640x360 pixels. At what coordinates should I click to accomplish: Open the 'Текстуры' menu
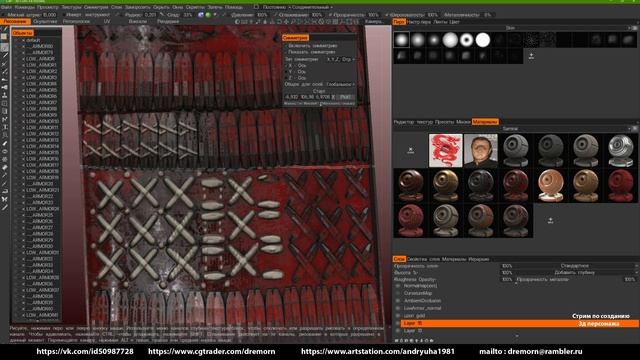tap(71, 7)
